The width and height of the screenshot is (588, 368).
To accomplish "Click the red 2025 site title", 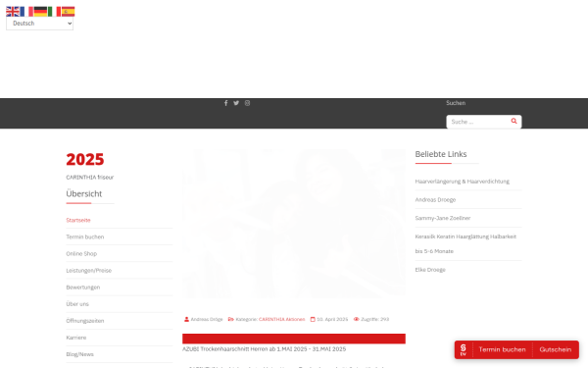I will pyautogui.click(x=85, y=160).
